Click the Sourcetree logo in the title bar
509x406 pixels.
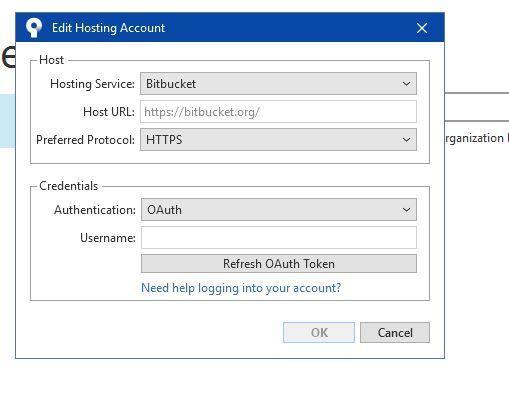[34, 28]
